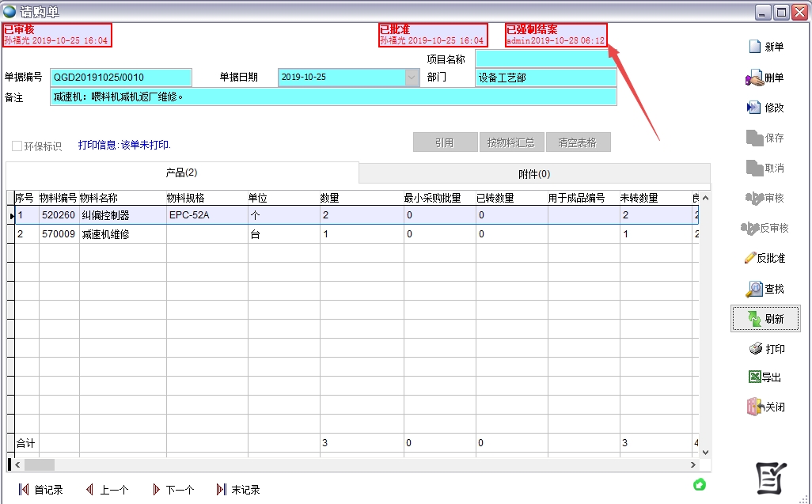Image resolution: width=812 pixels, height=504 pixels.
Task: Expand the 单据日期 date dropdown
Action: click(412, 78)
